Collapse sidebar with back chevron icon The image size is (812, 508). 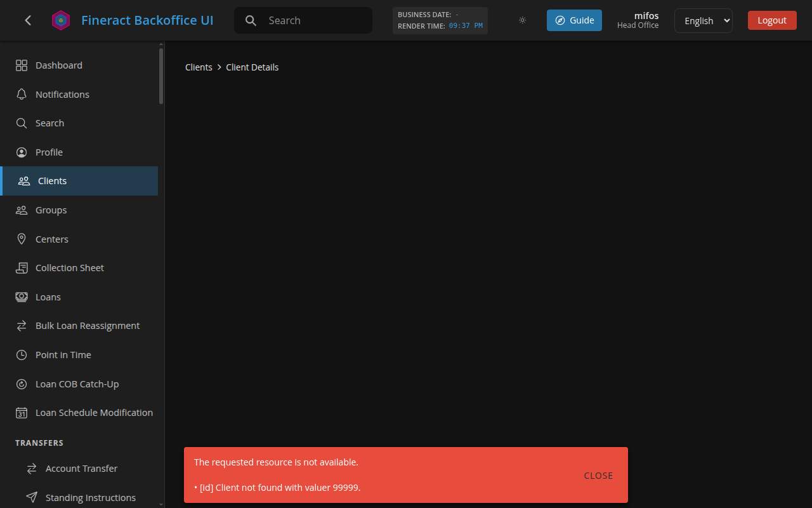(28, 20)
